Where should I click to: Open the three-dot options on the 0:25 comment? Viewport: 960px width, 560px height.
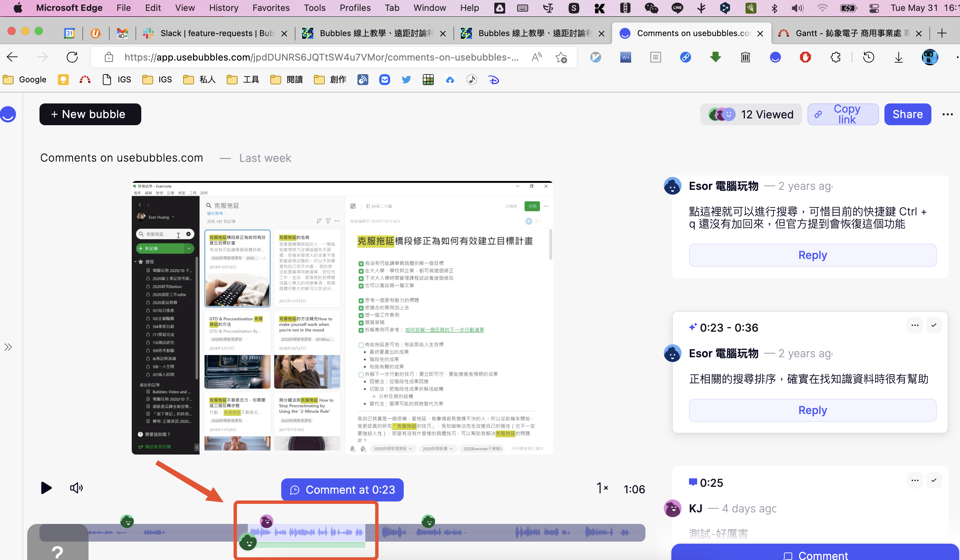[915, 480]
